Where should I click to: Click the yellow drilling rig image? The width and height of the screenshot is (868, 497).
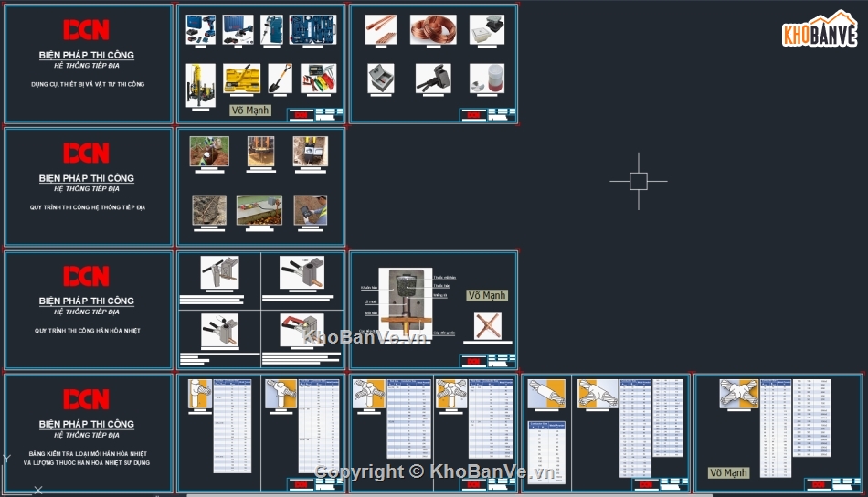tap(200, 85)
